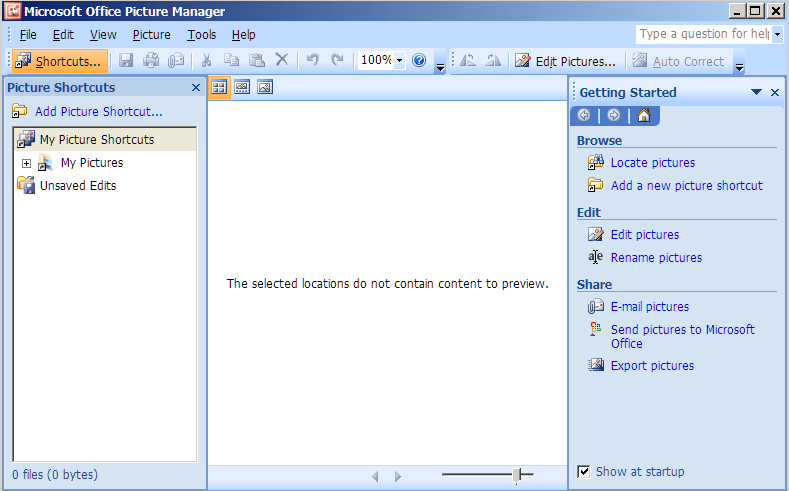Open the Tools menu
This screenshot has height=491, width=789.
(x=201, y=35)
